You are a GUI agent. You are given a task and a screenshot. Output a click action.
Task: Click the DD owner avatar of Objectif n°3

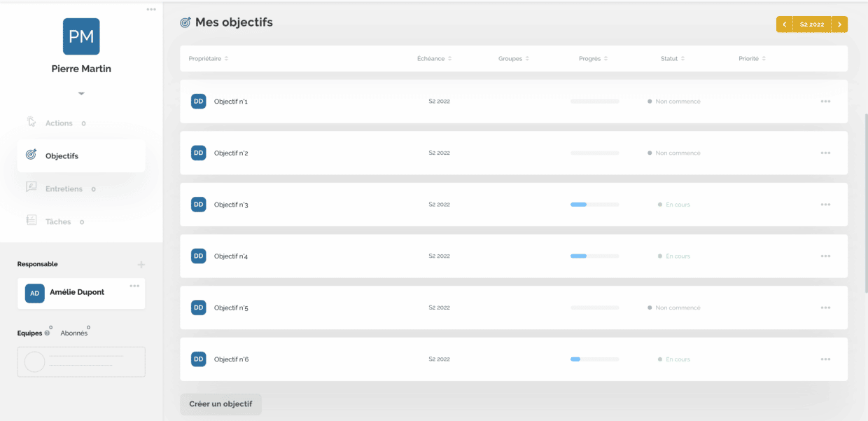coord(199,205)
